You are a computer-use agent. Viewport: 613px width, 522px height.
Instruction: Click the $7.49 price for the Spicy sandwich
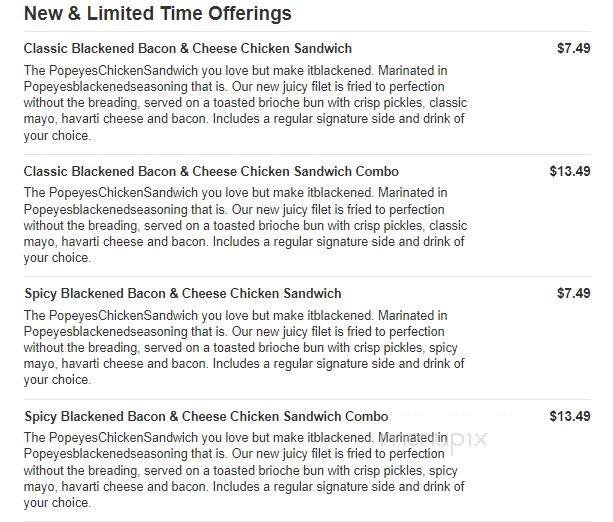pos(573,293)
